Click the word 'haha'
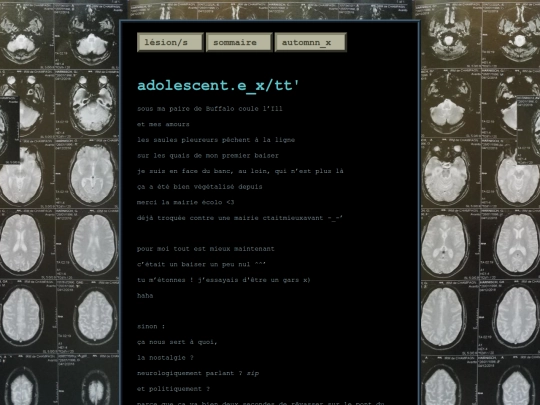 click(x=145, y=295)
